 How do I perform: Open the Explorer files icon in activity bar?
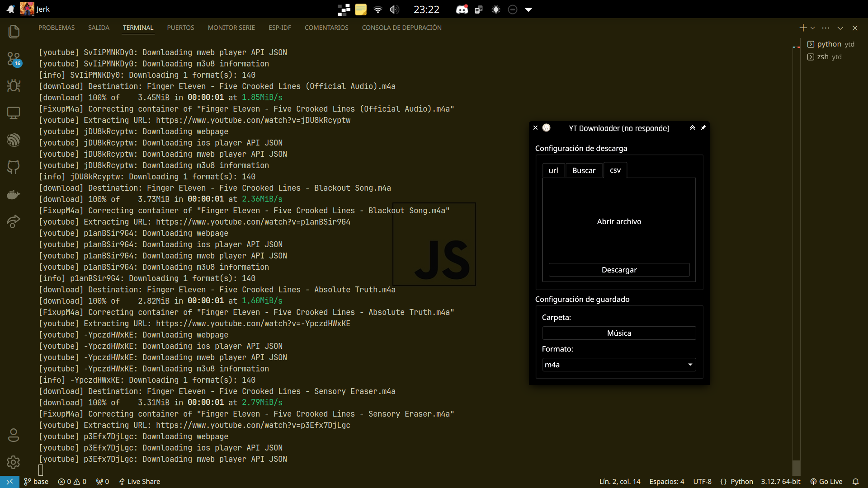(14, 31)
